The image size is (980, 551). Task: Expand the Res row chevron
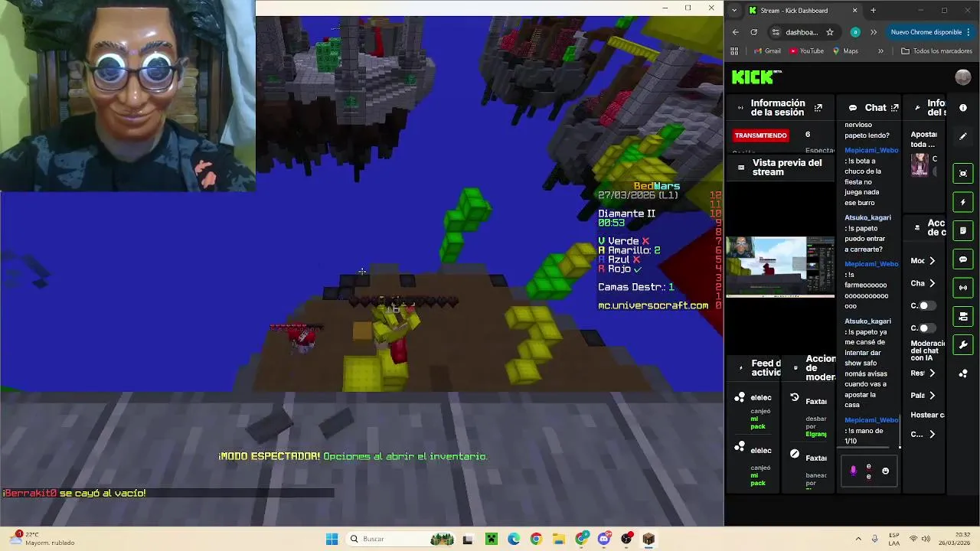tap(932, 373)
